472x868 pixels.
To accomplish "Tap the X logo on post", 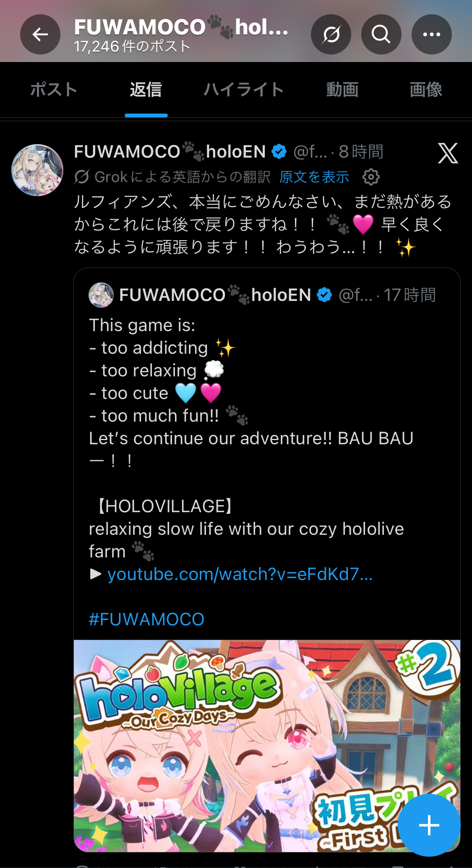I will tap(448, 153).
